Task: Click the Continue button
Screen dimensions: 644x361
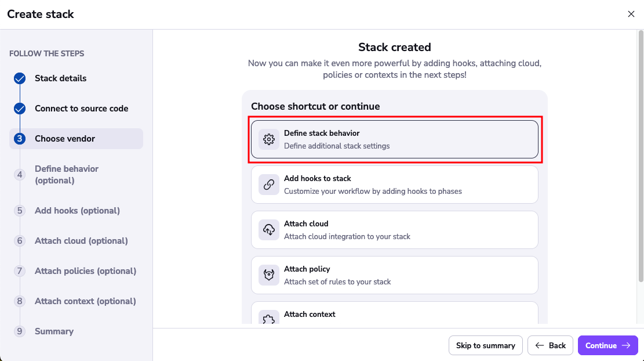Action: click(607, 345)
